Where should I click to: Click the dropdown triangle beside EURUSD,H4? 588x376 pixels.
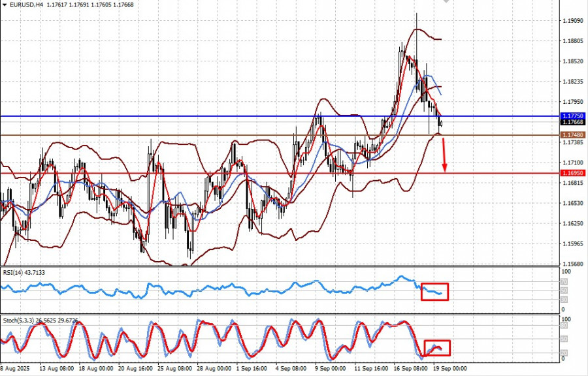(x=4, y=6)
